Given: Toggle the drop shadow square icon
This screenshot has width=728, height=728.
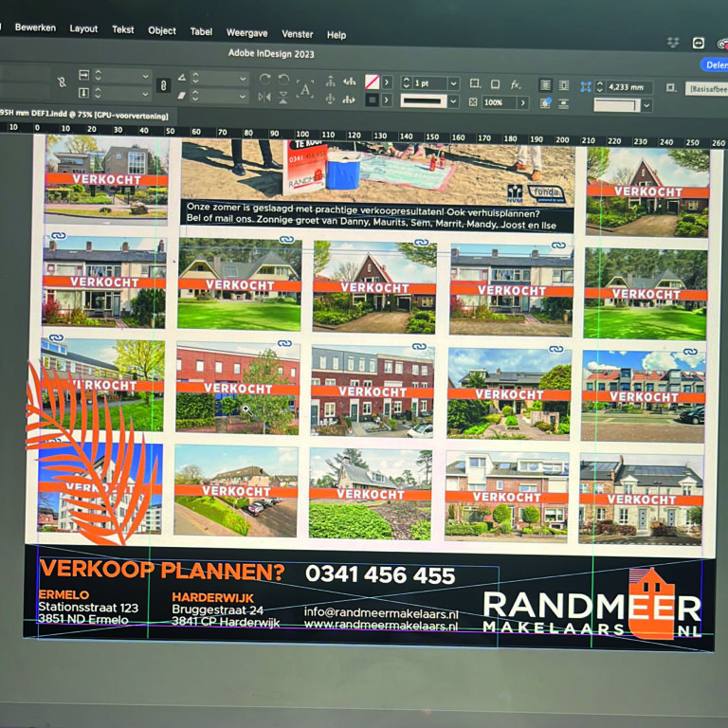Looking at the screenshot, I should (x=496, y=84).
